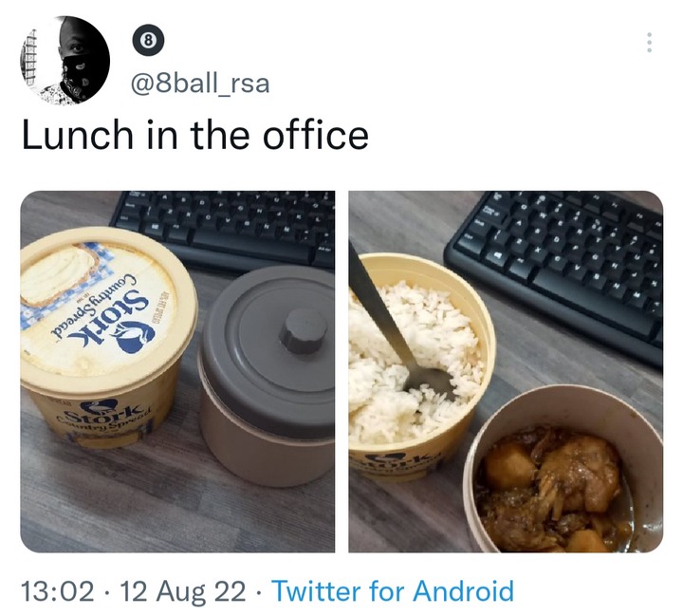This screenshot has width=683, height=616.
Task: Open the @8ball_rsa profile handle
Action: click(200, 84)
